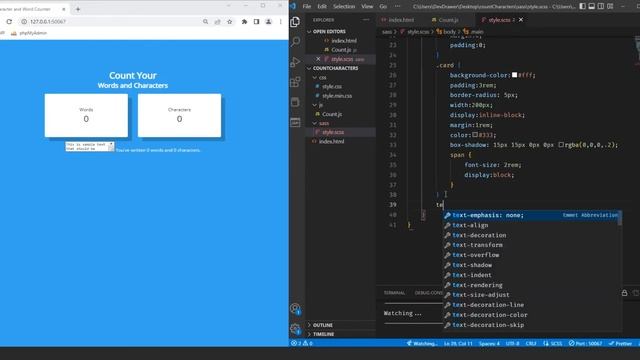Bookmark this page with the star

point(230,22)
